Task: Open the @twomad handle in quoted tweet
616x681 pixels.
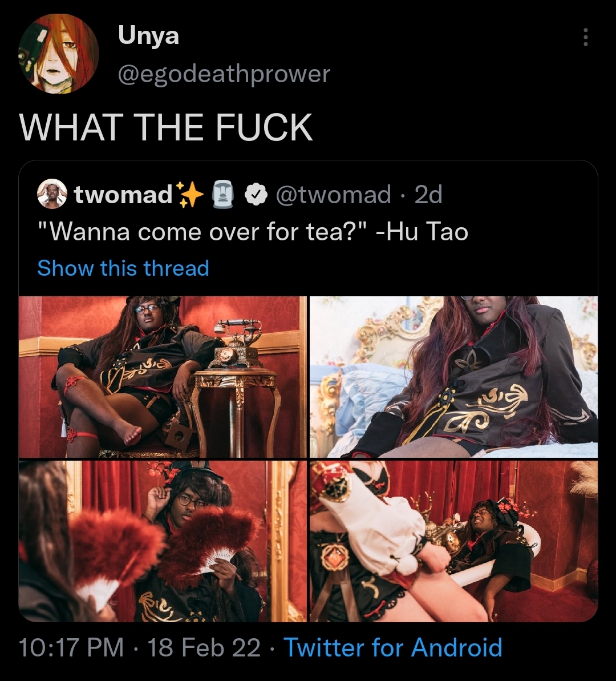Action: coord(334,194)
